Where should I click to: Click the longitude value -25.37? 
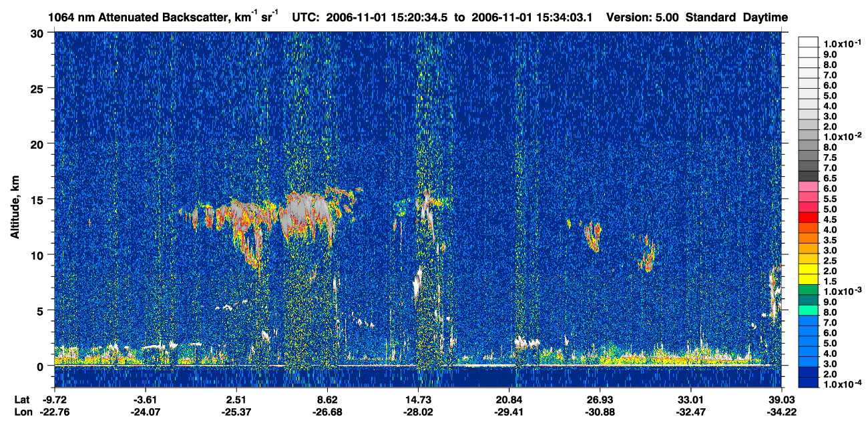[236, 412]
